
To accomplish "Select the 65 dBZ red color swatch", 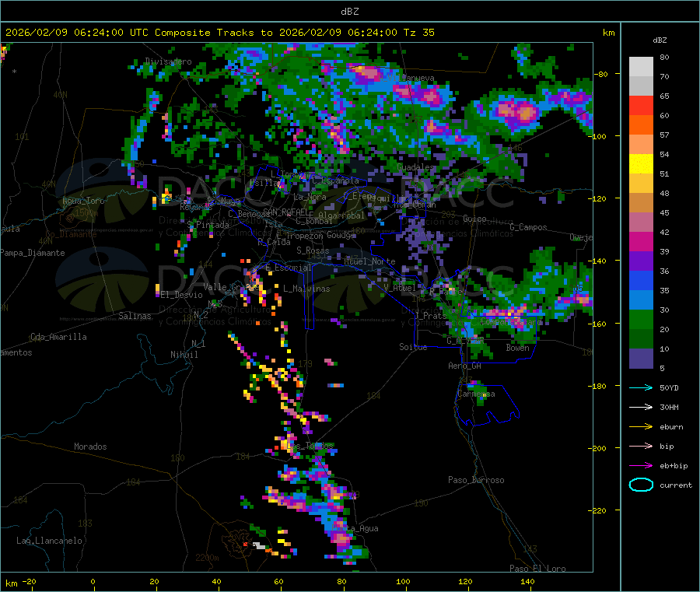I will 641,105.
